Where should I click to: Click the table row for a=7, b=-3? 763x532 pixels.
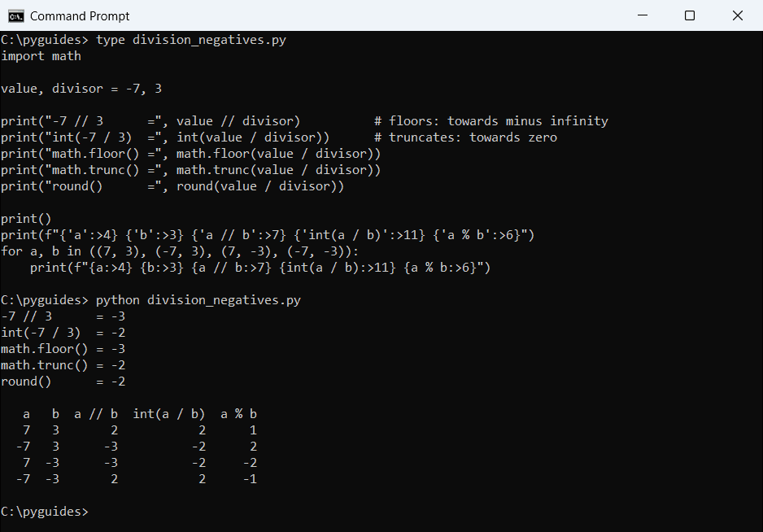click(140, 463)
